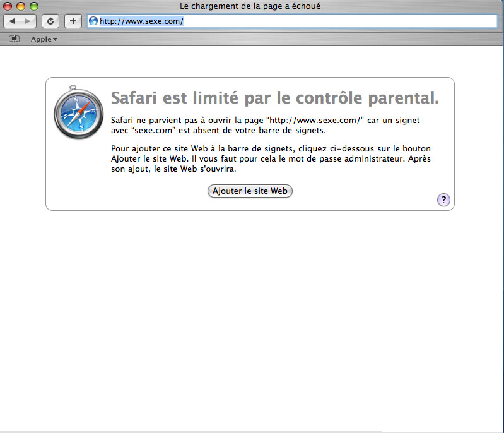
Task: Go back with the left arrow button
Action: tap(12, 21)
